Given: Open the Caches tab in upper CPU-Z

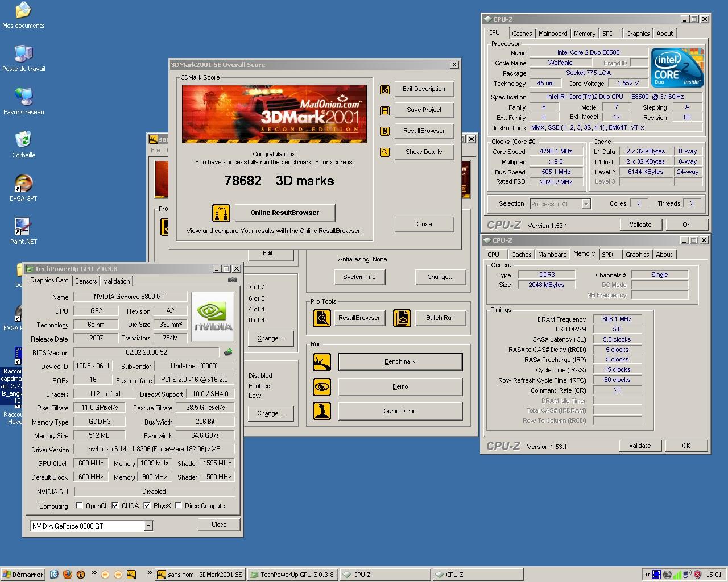Looking at the screenshot, I should click(x=522, y=34).
